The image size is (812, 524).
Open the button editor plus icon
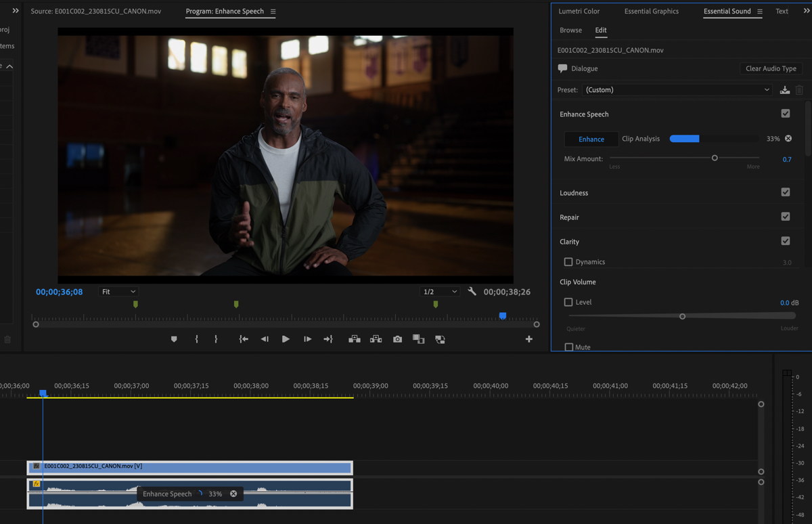point(528,339)
